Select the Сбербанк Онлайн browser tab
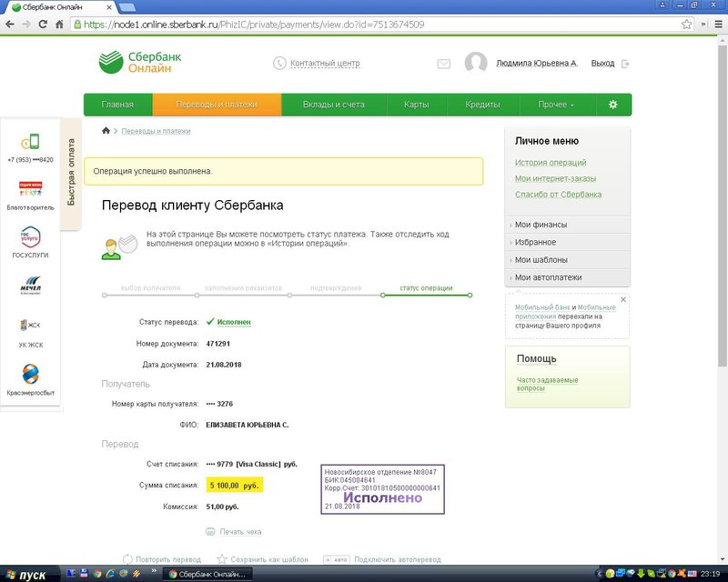This screenshot has height=582, width=728. coord(59,7)
